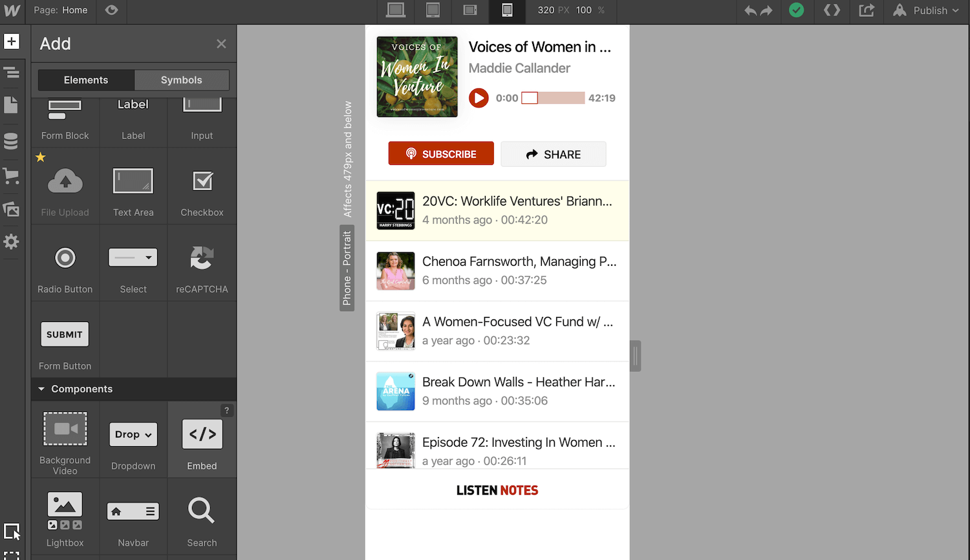This screenshot has height=560, width=970.
Task: Select the Chenoa Farnsworth episode
Action: pyautogui.click(x=497, y=271)
